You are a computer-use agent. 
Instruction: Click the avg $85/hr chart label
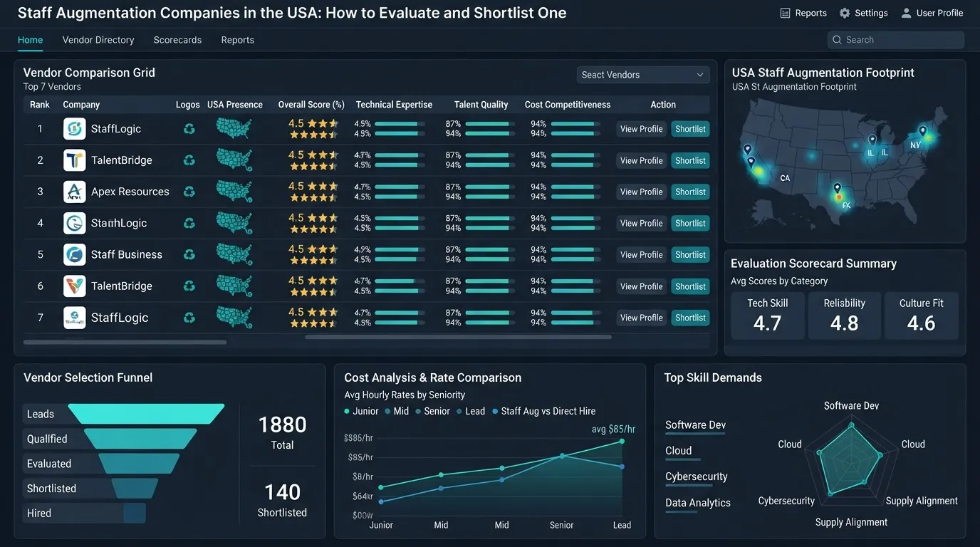(613, 429)
